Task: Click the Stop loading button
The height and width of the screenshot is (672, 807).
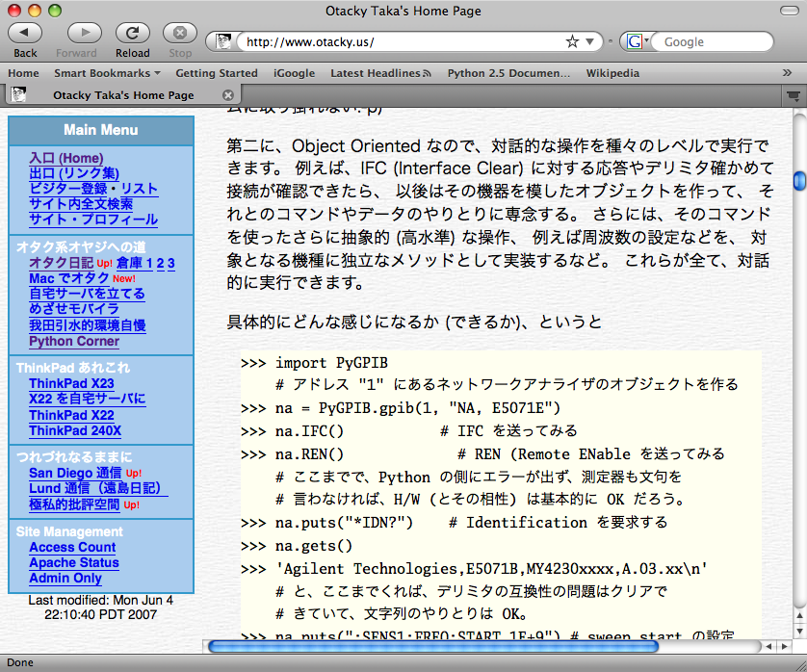Action: point(180,33)
